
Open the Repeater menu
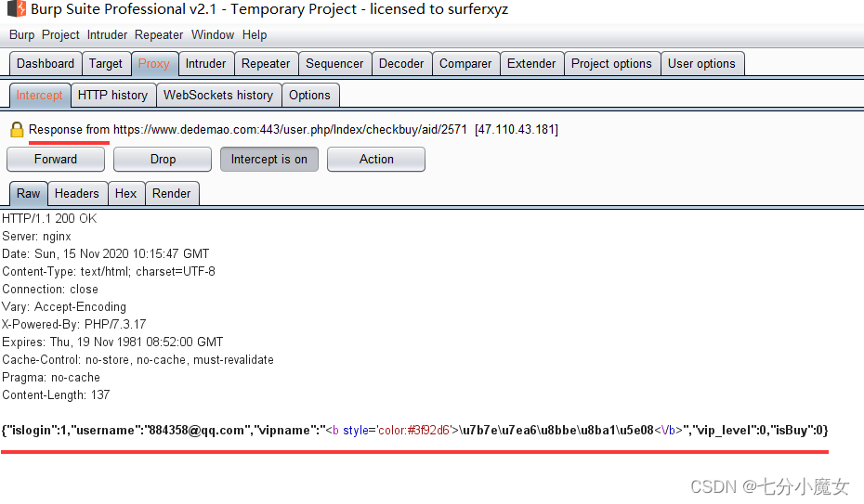(159, 34)
